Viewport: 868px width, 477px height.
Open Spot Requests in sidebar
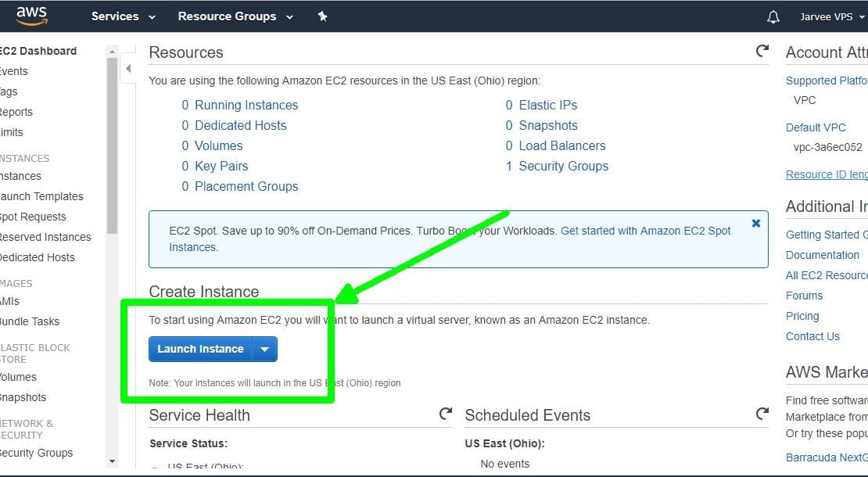(33, 217)
